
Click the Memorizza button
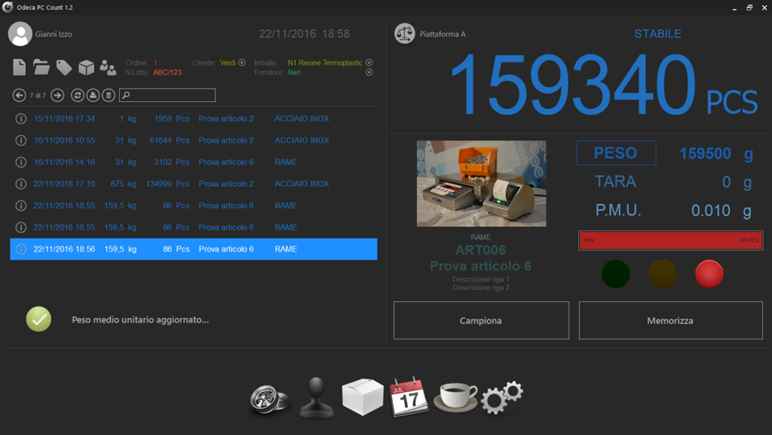[671, 320]
